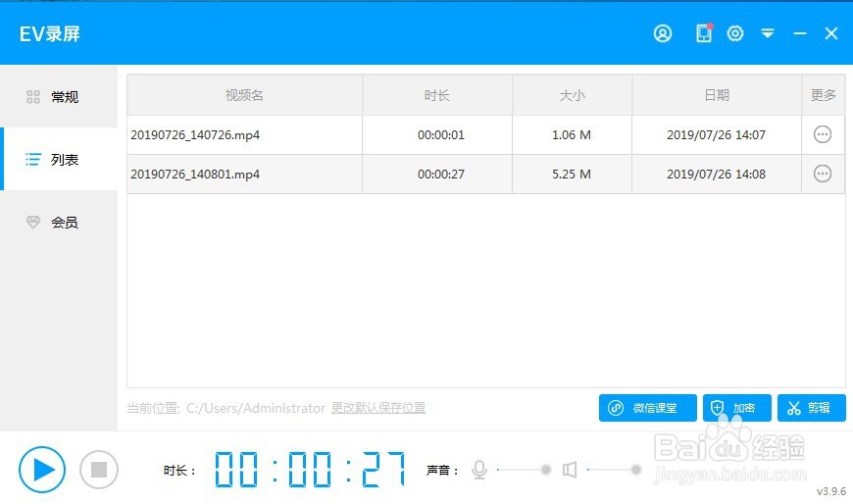Open more options for 20190726_140801.mp4
The image size is (853, 504).
(x=822, y=174)
